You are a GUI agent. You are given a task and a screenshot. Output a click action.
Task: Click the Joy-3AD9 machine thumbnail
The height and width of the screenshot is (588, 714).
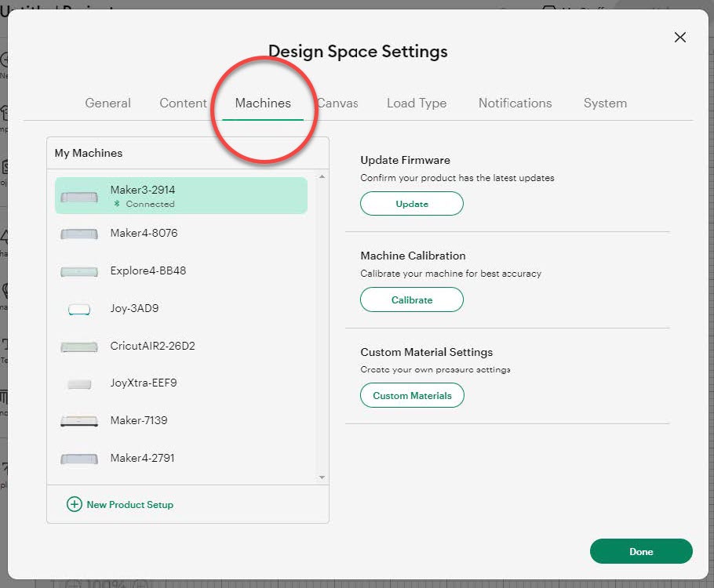pos(79,310)
